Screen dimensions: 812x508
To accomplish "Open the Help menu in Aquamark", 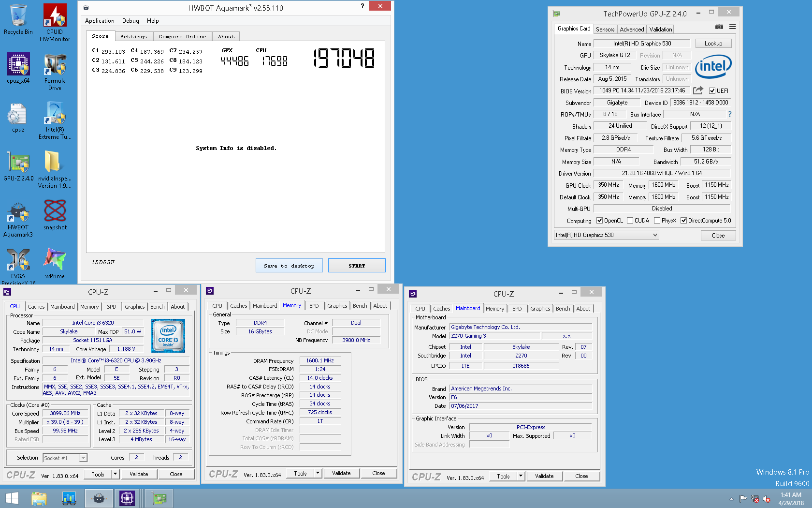I will pos(153,21).
